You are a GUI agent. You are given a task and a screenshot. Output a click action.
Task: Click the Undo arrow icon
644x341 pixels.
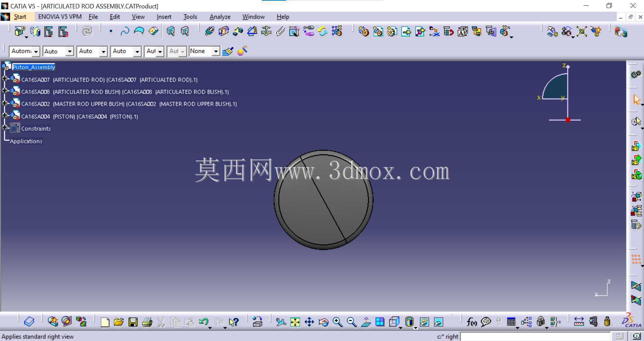203,322
